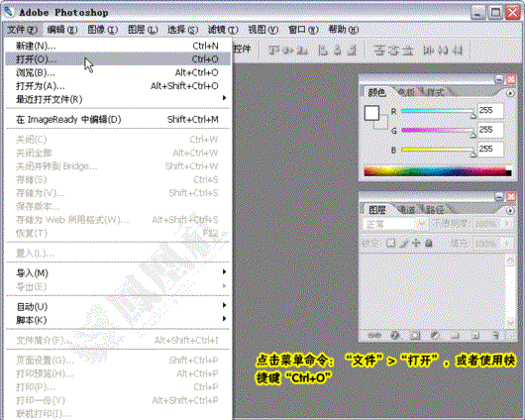
Task: Choose 在 ImageReady 中编辑(D) entry
Action: (118, 120)
